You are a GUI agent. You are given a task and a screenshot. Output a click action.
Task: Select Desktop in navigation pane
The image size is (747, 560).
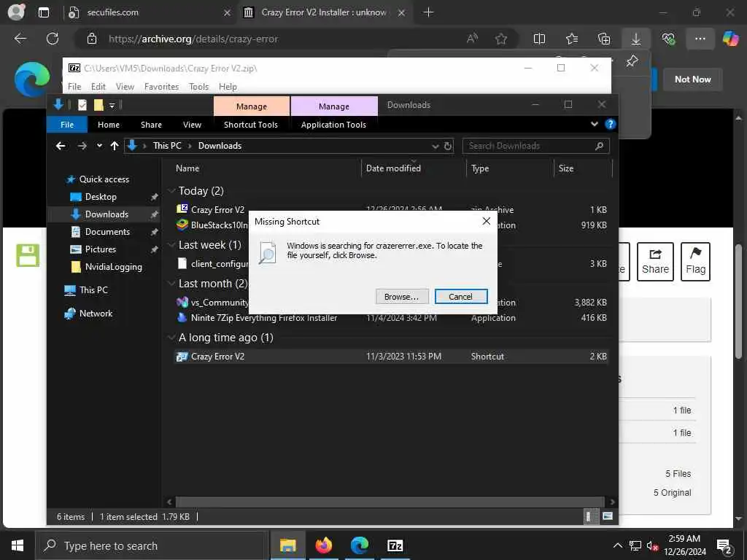(101, 197)
